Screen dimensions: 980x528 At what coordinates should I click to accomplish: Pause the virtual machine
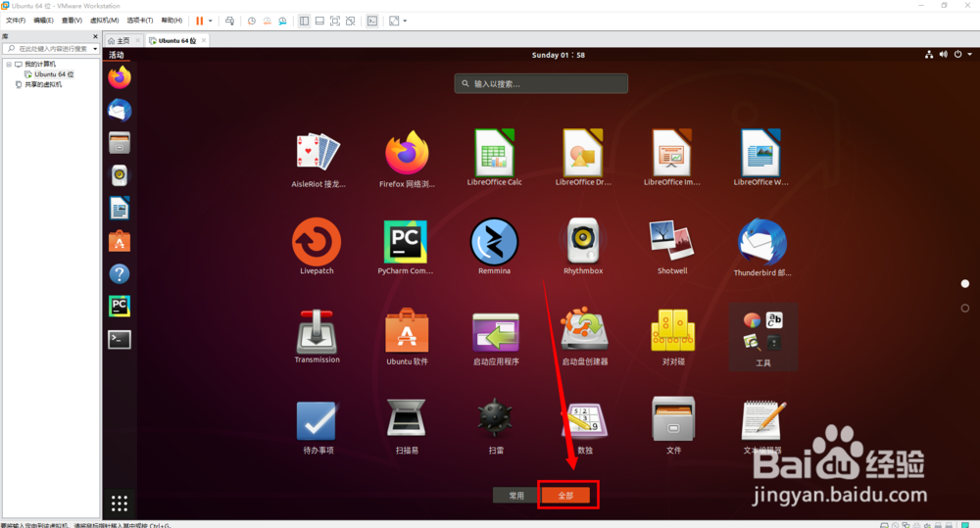(x=199, y=22)
